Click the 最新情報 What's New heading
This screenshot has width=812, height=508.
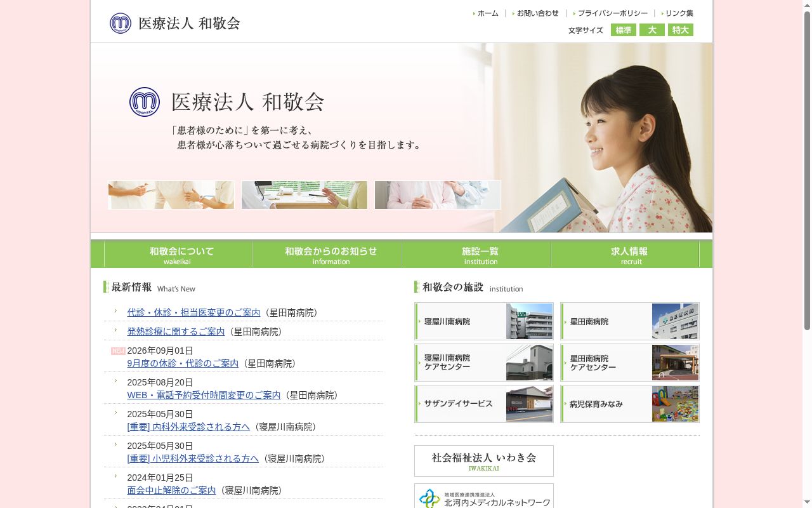[x=150, y=288]
